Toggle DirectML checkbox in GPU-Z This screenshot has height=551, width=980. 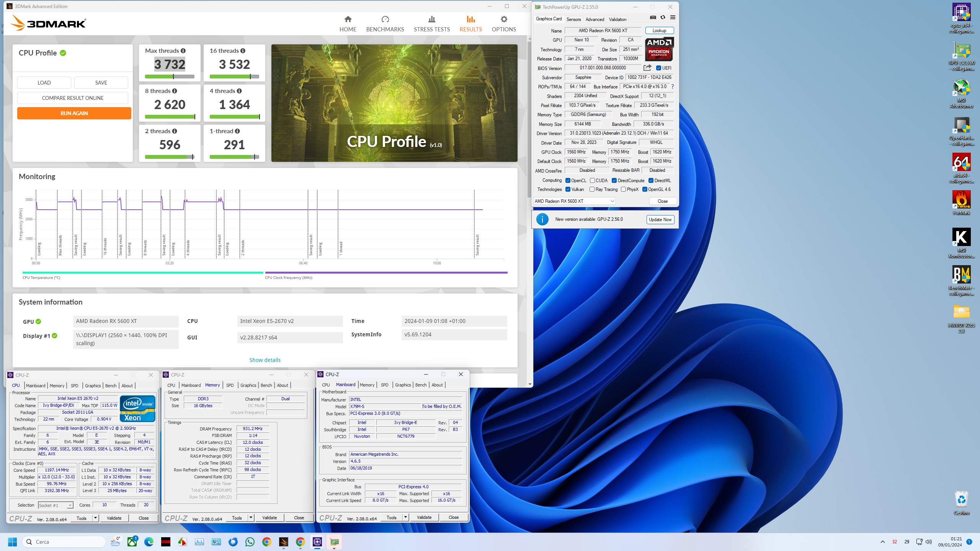tap(651, 181)
